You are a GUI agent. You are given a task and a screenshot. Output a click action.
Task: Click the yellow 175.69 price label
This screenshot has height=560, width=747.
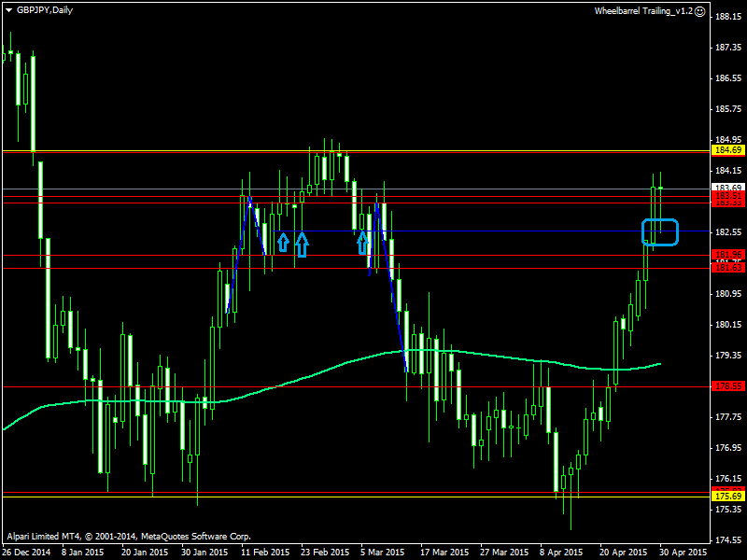(728, 497)
